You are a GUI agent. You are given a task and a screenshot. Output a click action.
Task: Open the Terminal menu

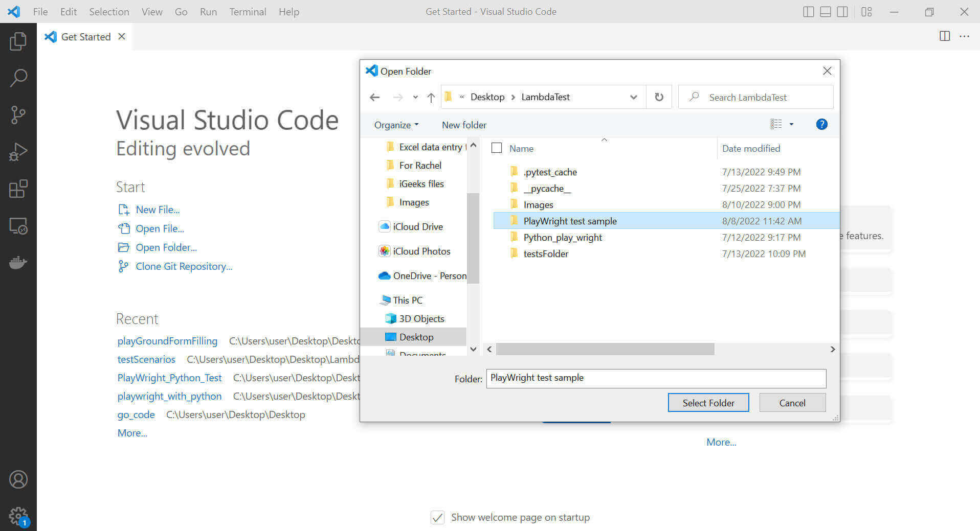tap(248, 11)
